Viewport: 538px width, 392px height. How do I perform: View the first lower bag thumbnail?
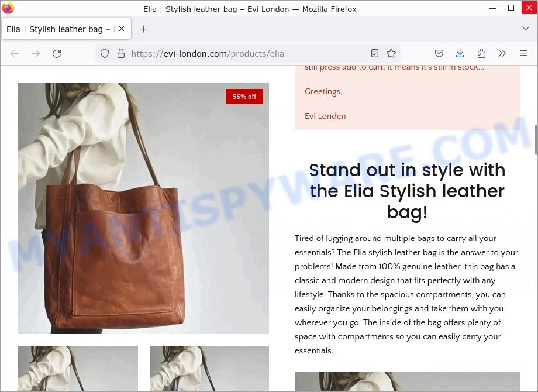[x=78, y=369]
